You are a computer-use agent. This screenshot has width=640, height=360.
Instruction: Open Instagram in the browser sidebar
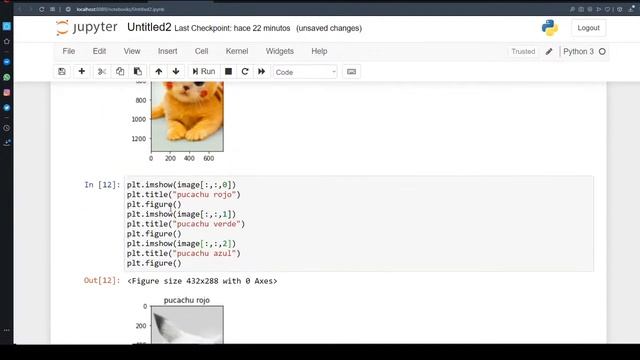(7, 93)
